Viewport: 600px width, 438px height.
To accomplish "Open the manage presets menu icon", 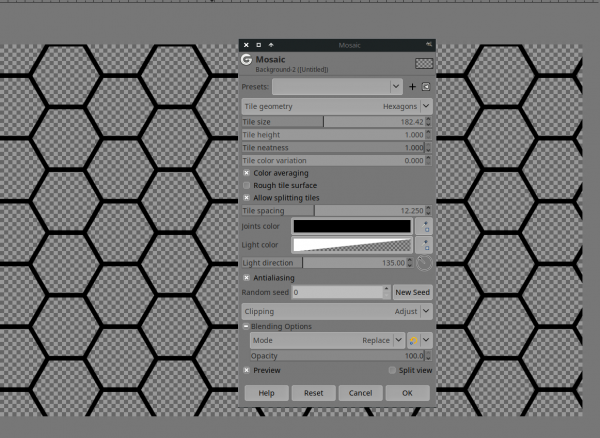I will (x=426, y=87).
